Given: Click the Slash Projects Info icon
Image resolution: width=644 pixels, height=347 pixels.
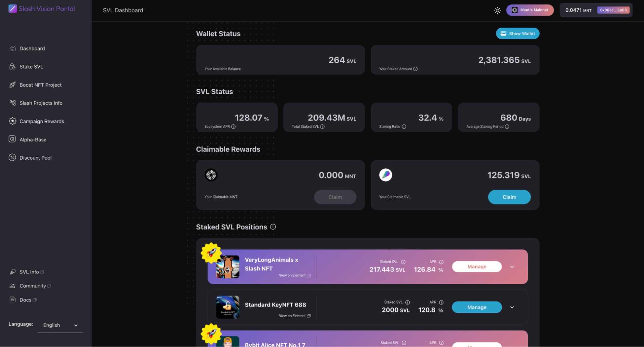Looking at the screenshot, I should point(13,103).
